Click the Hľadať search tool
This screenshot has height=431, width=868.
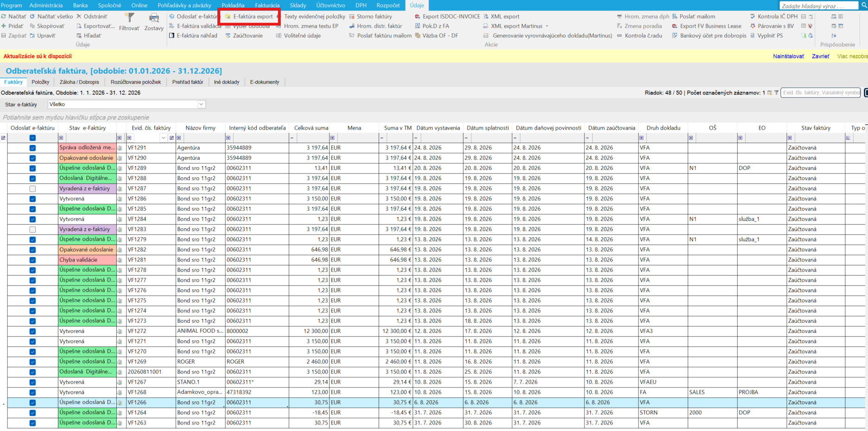pos(89,36)
